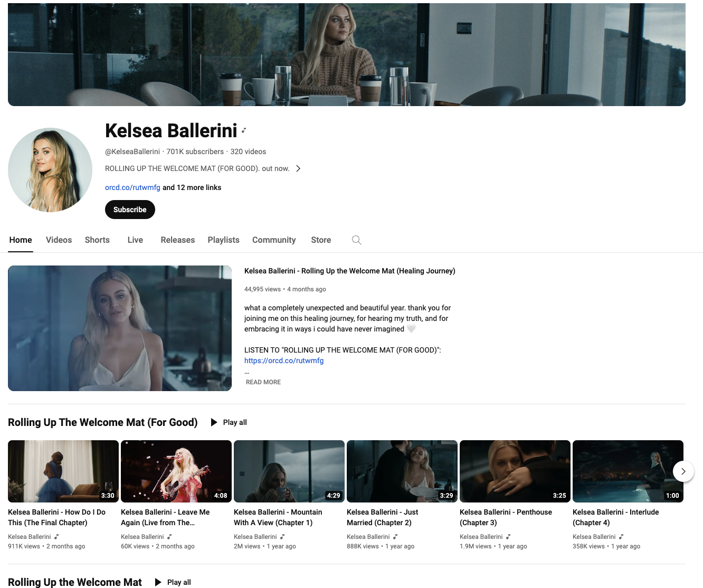Expand the channel description chevron
This screenshot has width=703, height=588.
[298, 168]
